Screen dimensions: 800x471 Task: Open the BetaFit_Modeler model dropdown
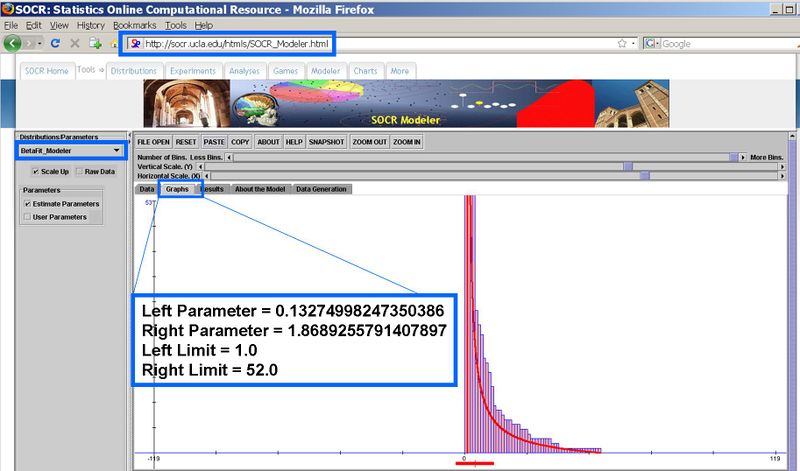70,151
